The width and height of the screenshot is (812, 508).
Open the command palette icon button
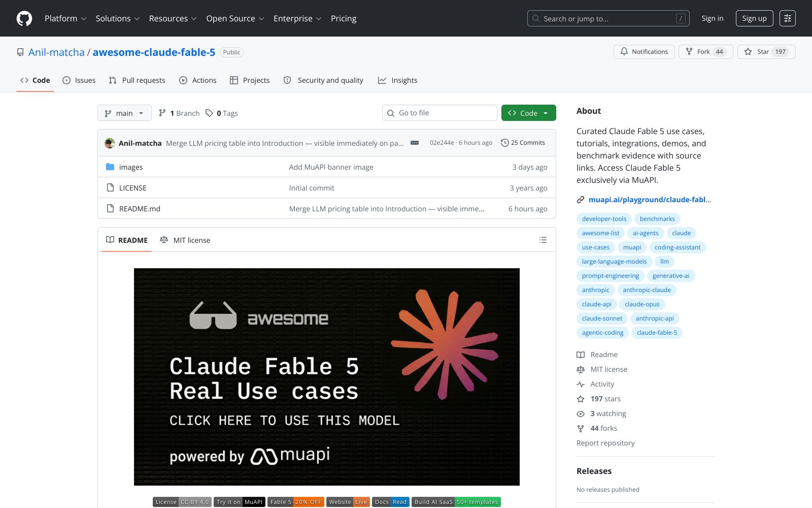click(787, 18)
